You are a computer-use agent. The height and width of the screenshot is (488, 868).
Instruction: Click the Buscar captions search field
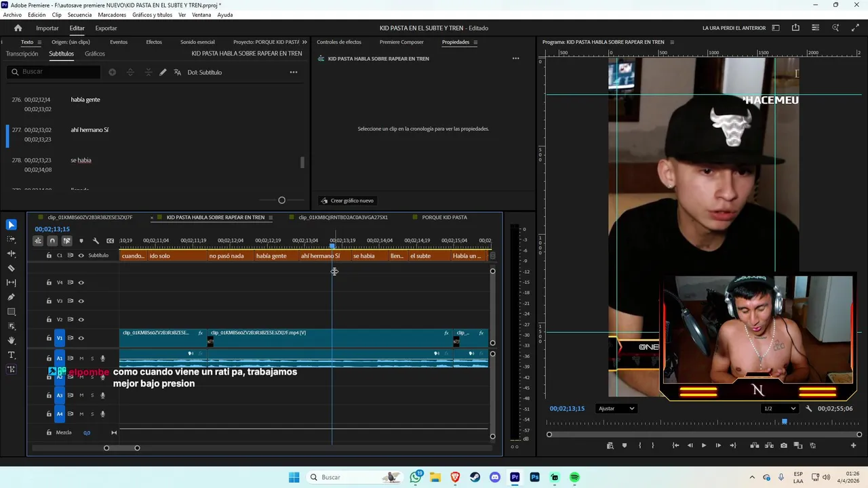(x=54, y=72)
